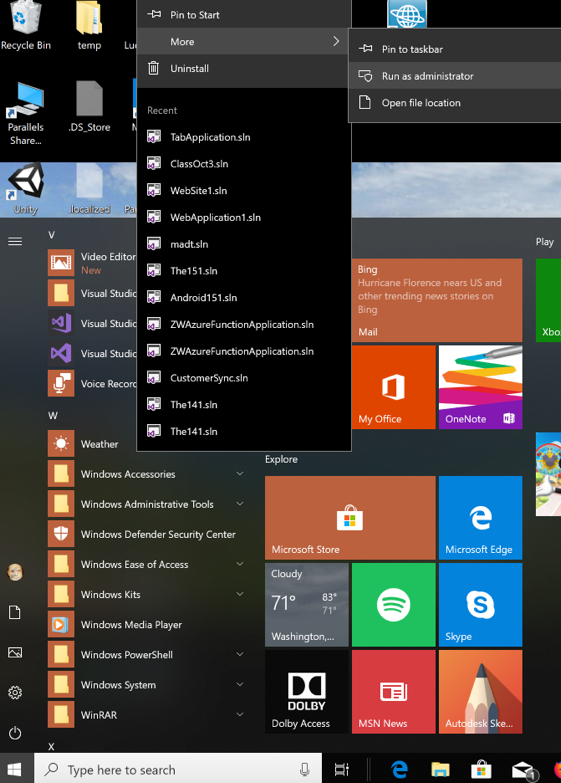This screenshot has width=561, height=783.
Task: Open the My Office tile
Action: [394, 387]
